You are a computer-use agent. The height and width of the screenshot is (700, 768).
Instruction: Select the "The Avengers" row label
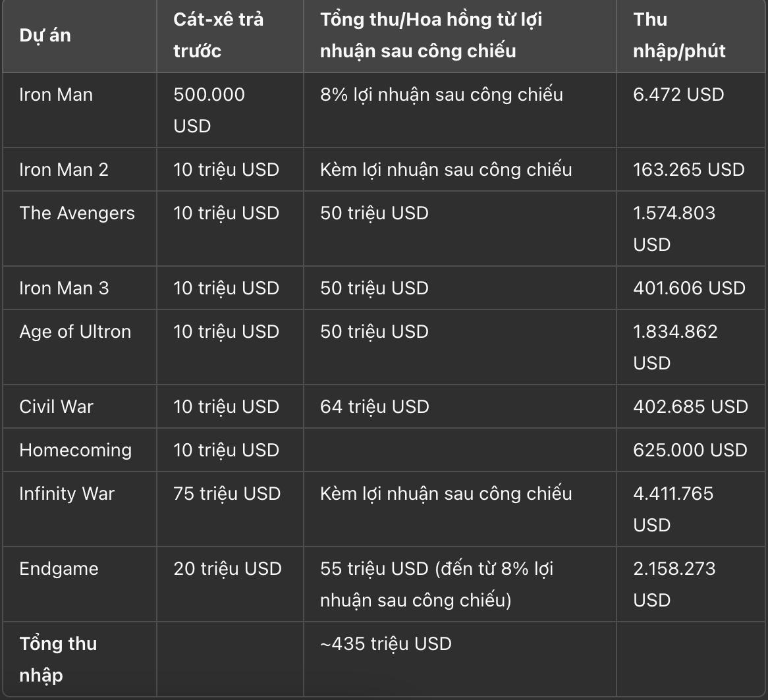point(77,213)
